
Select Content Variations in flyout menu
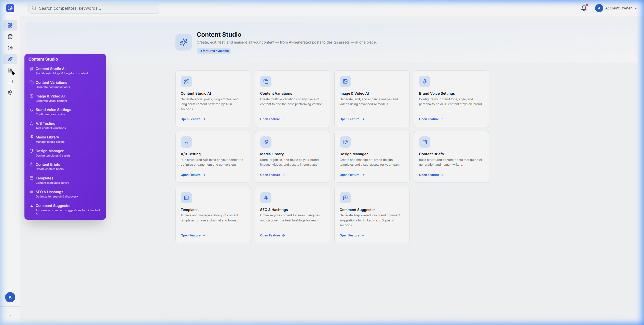(65, 84)
